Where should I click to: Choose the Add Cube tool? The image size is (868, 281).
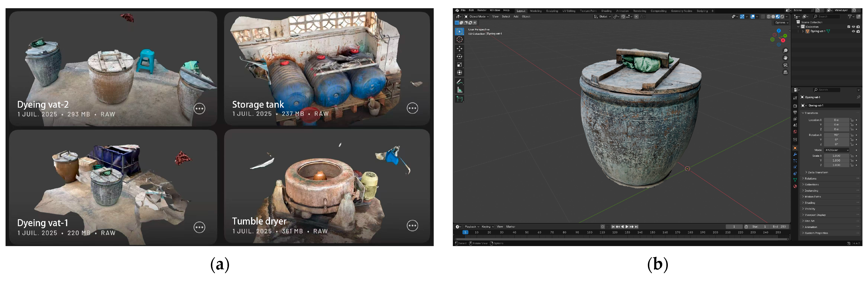tap(459, 99)
